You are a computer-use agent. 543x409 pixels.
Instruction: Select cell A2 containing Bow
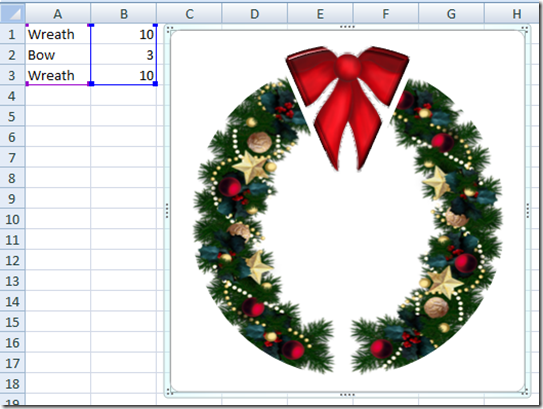(x=58, y=55)
